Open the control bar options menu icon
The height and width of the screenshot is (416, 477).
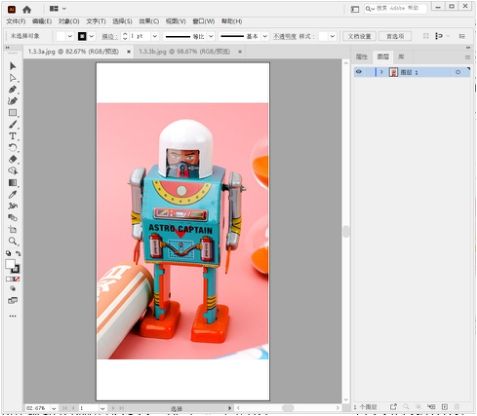pos(462,36)
